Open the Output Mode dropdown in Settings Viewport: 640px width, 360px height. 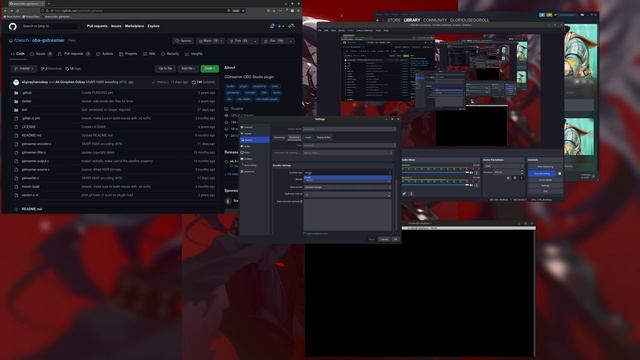[349, 129]
